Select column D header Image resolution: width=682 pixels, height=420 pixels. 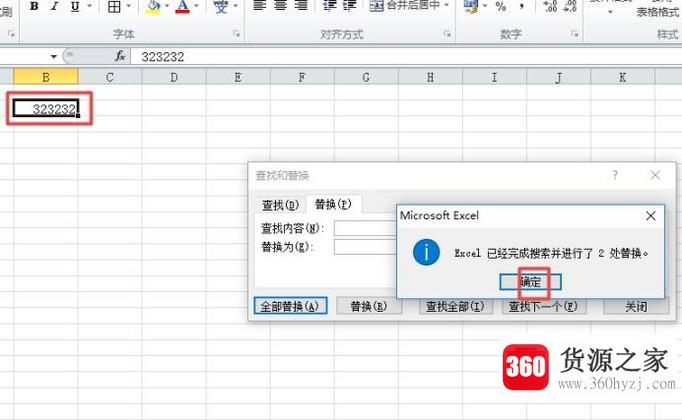tap(174, 77)
